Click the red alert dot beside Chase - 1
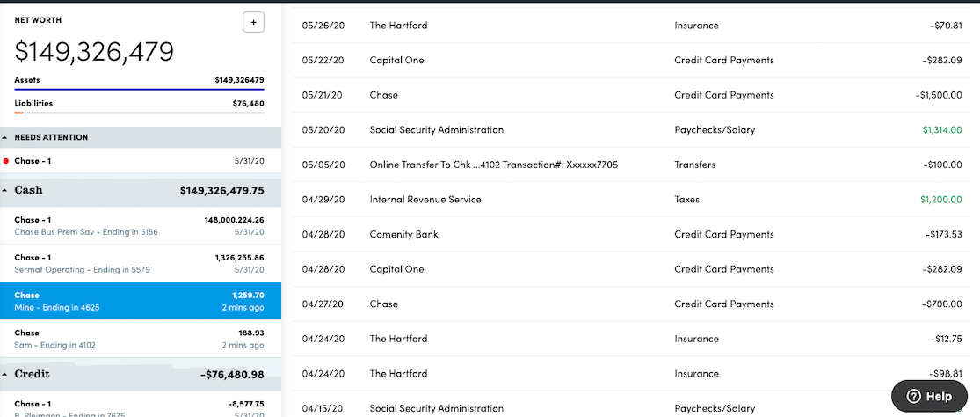Image resolution: width=980 pixels, height=417 pixels. pyautogui.click(x=6, y=161)
